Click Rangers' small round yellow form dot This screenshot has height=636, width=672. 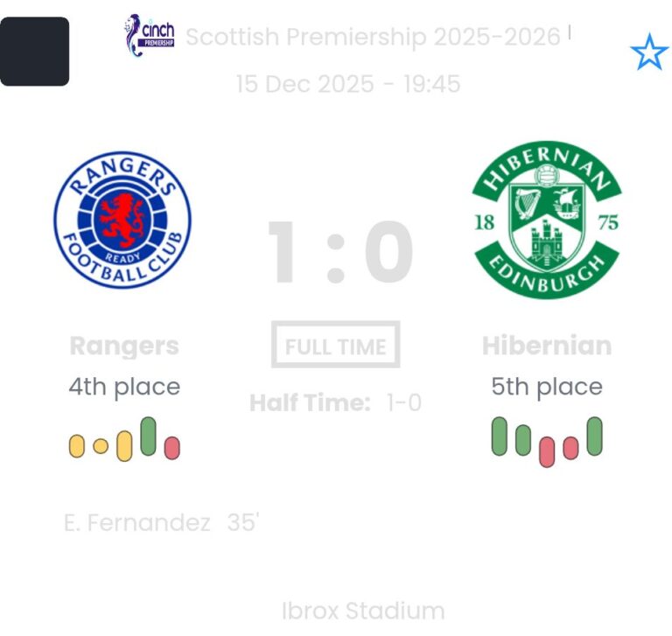pyautogui.click(x=101, y=446)
